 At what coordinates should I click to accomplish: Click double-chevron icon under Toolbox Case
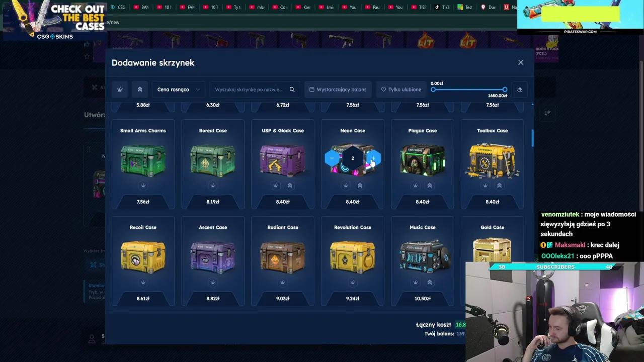click(x=500, y=186)
